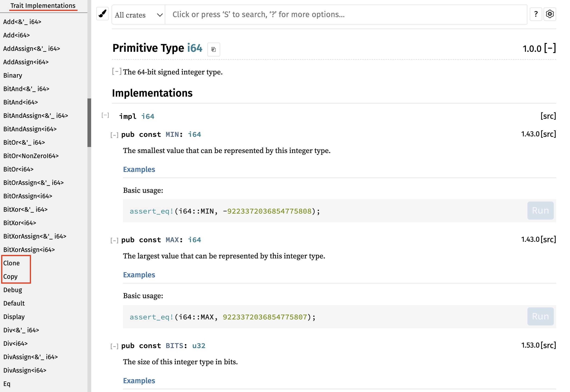The width and height of the screenshot is (570, 392).
Task: Collapse the MIN constant docs
Action: 114,135
